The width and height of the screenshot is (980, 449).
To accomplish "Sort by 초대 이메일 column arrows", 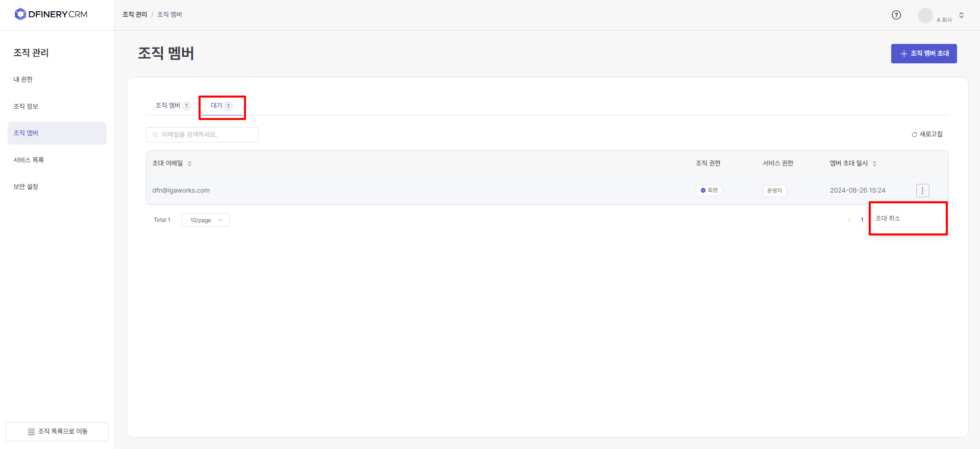I will click(x=189, y=163).
